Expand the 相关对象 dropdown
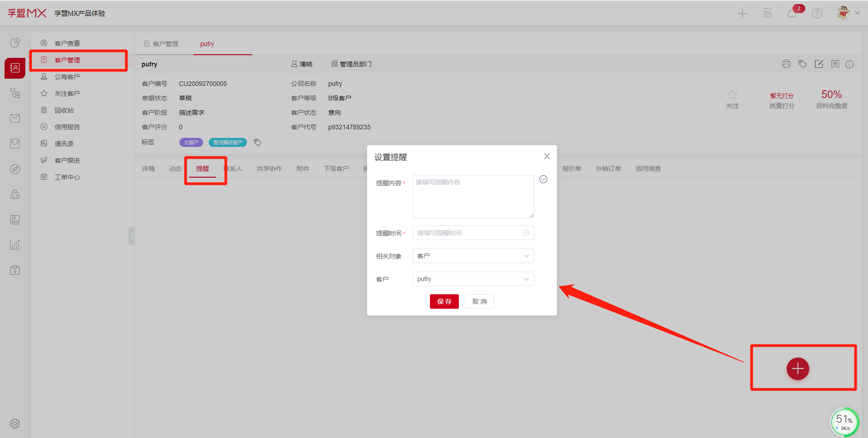 (x=473, y=256)
